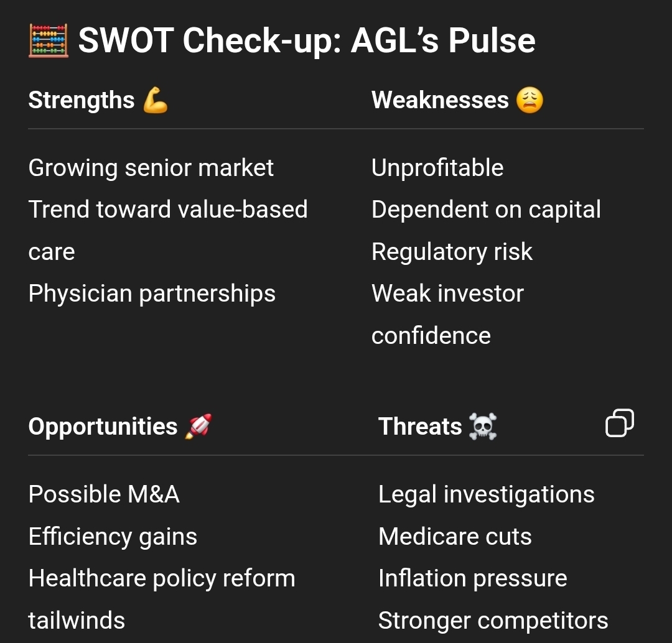Tap the Weaknesses column header
The image size is (672, 643).
click(440, 100)
